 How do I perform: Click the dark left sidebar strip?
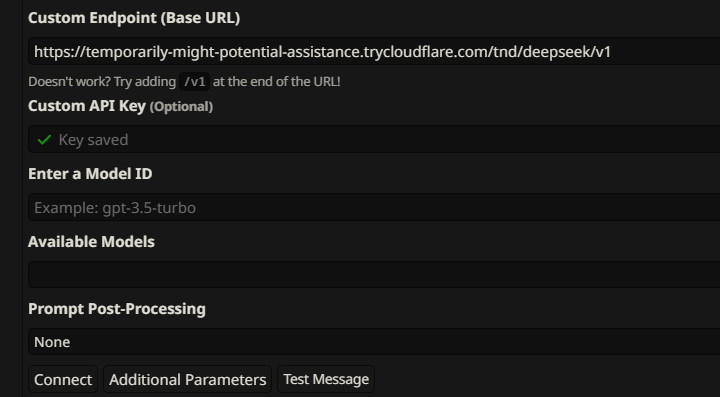tap(11, 198)
